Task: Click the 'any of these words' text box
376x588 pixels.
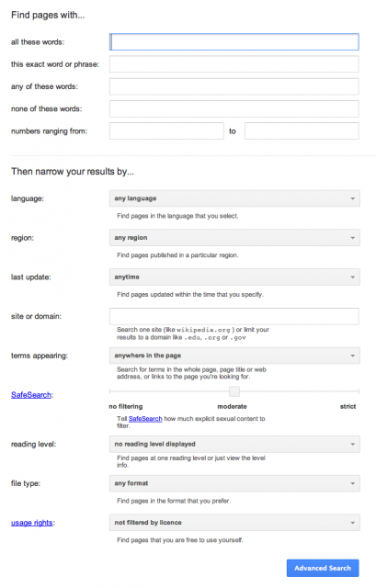Action: point(234,86)
